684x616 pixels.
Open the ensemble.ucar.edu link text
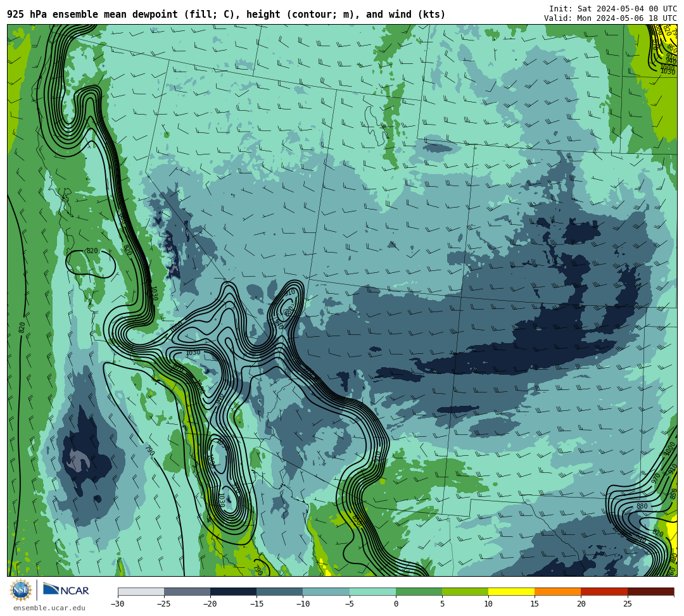(49, 608)
